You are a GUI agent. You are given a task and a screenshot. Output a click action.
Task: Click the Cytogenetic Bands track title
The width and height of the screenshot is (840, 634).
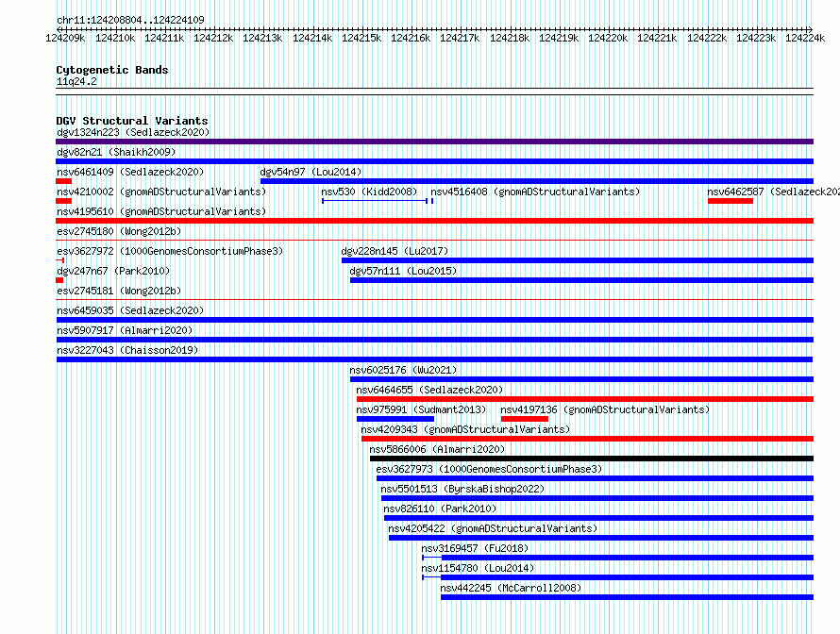pyautogui.click(x=112, y=70)
